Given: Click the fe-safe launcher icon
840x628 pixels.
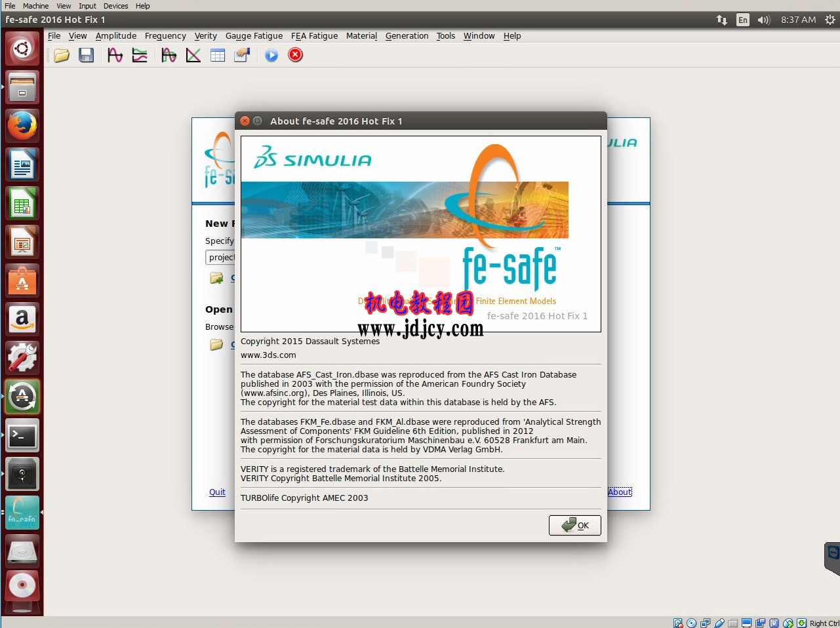Looking at the screenshot, I should 22,513.
